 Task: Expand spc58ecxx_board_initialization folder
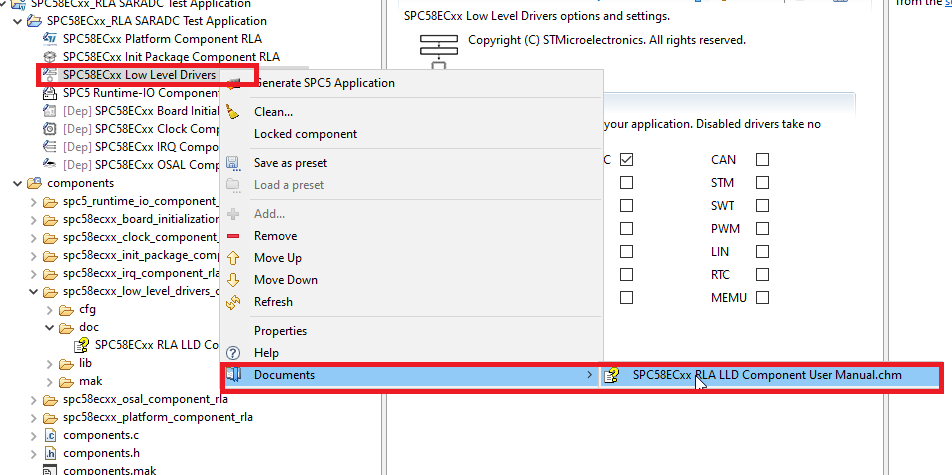click(34, 219)
